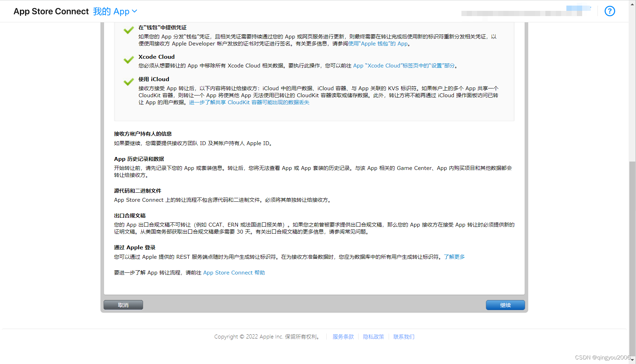The height and width of the screenshot is (364, 636).
Task: Expand the 我的 App dropdown menu
Action: pyautogui.click(x=115, y=12)
